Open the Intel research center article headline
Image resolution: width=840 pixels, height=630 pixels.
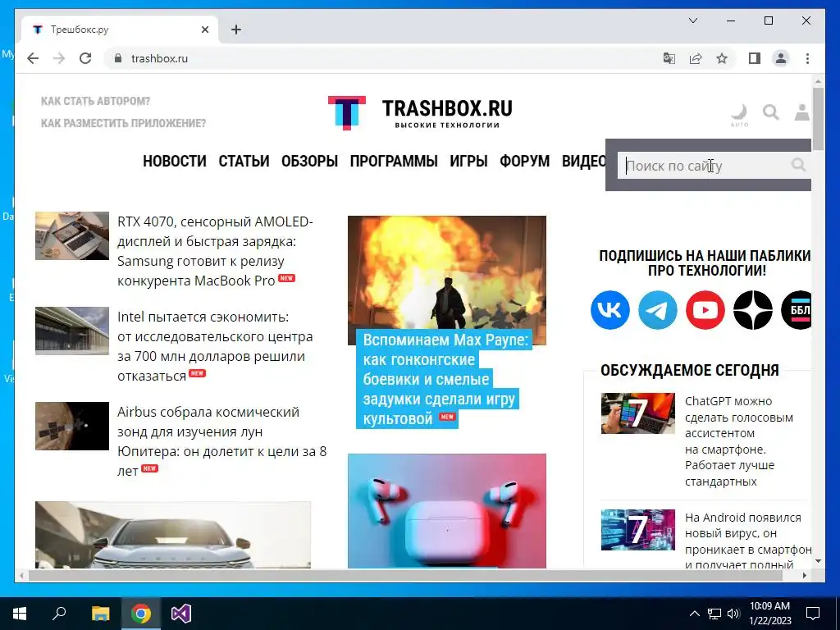point(215,346)
